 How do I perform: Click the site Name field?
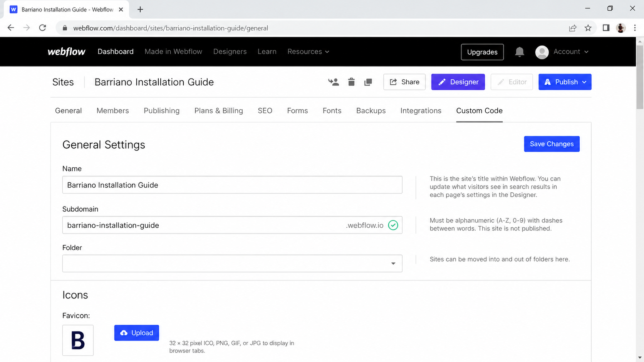point(232,185)
